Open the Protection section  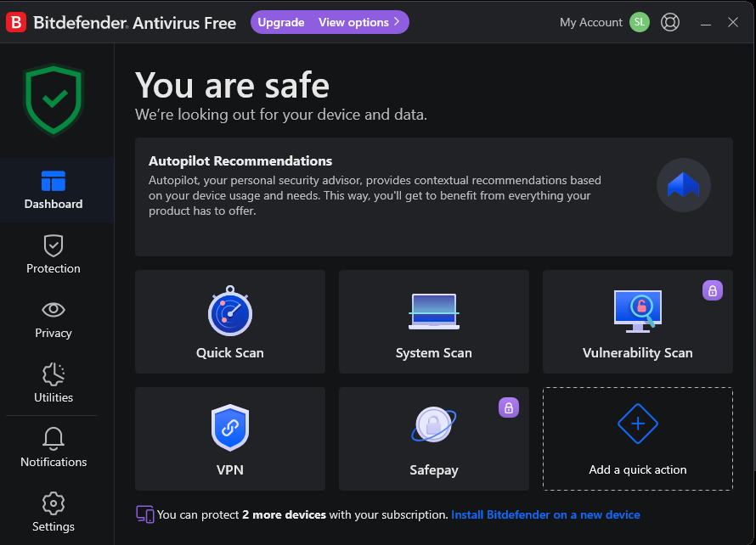point(54,255)
